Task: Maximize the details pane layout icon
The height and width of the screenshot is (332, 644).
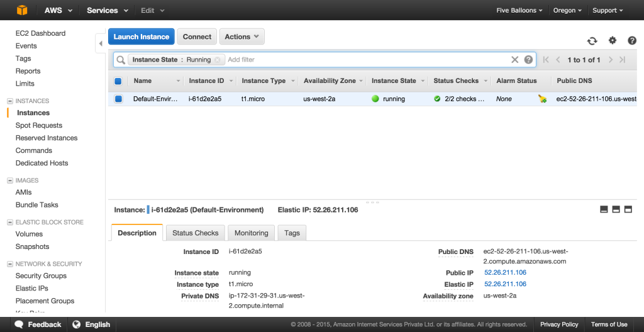Action: pos(628,209)
